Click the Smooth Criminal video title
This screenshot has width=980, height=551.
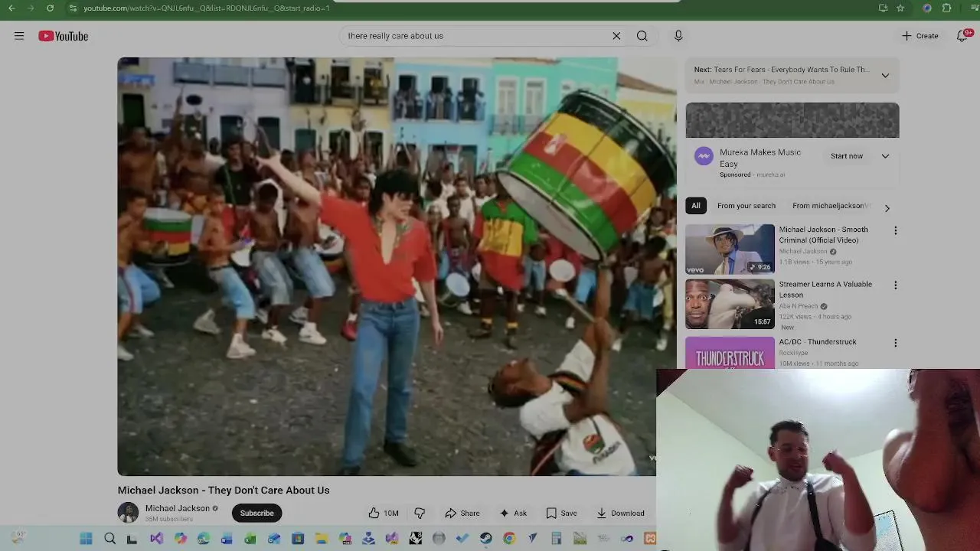pos(824,235)
